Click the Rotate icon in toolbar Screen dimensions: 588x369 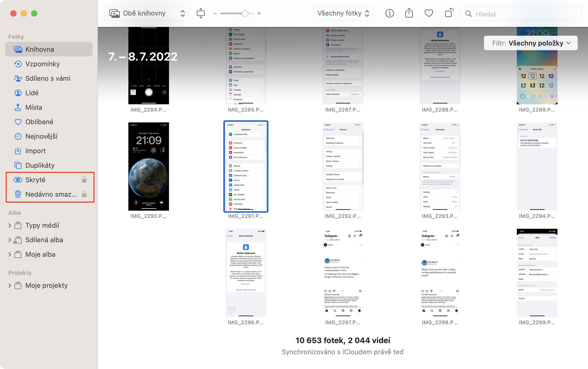449,13
